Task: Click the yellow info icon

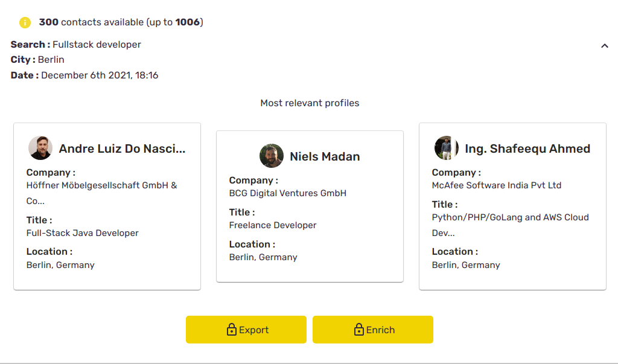Action: (25, 23)
